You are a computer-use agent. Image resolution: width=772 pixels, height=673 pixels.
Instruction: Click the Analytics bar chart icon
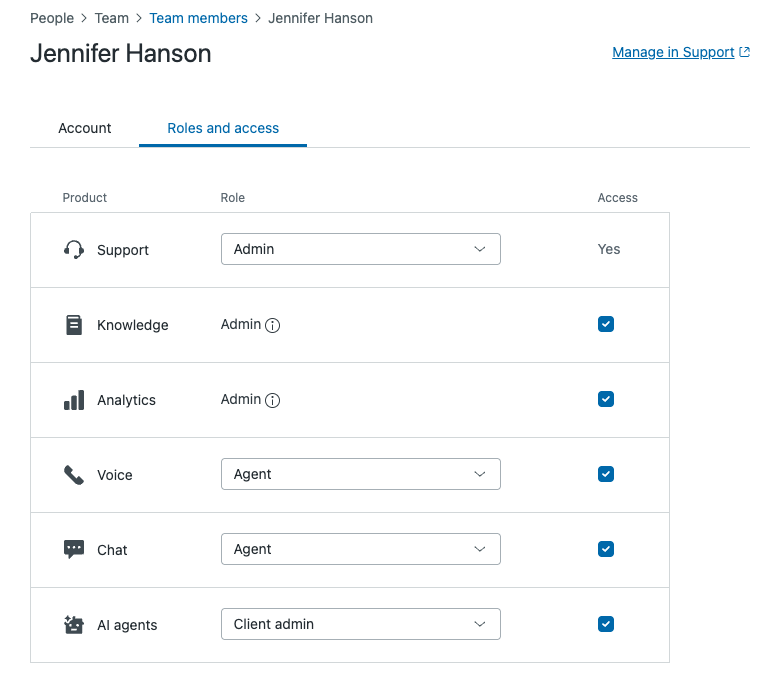74,400
